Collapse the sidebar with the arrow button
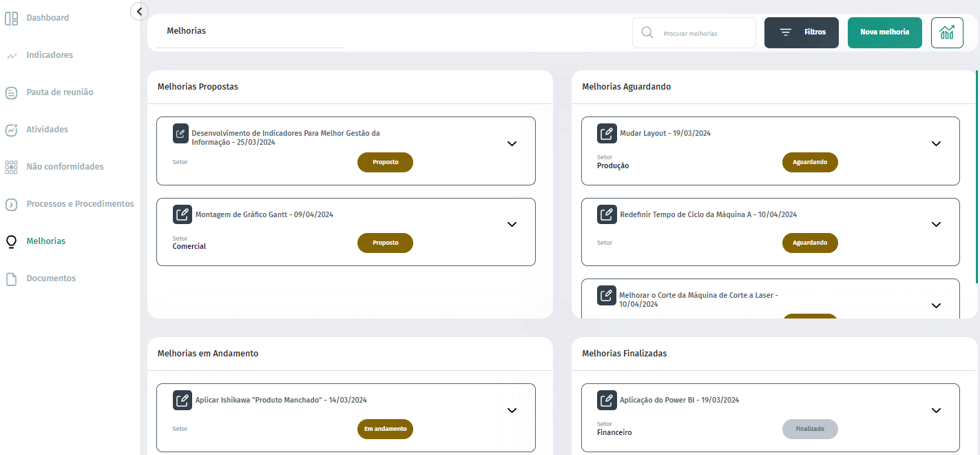The image size is (980, 455). (x=140, y=11)
